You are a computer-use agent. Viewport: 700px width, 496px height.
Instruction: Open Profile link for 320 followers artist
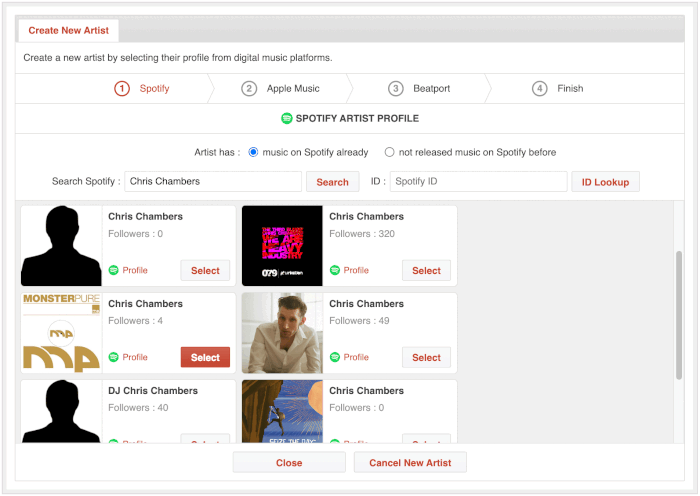pos(356,270)
